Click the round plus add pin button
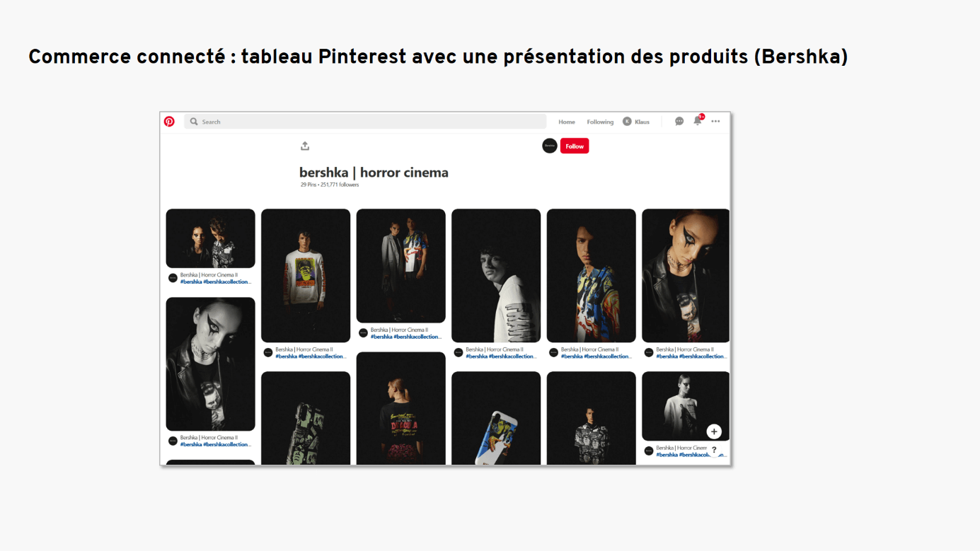 (x=714, y=431)
